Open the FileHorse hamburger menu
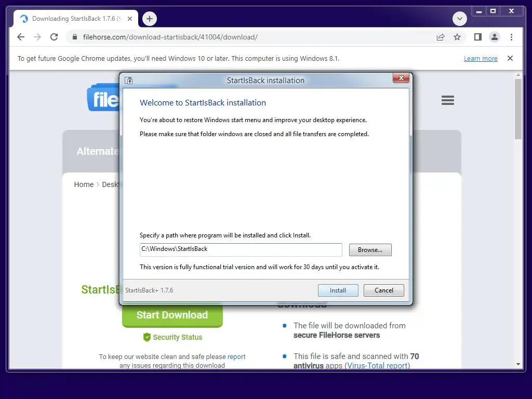The image size is (532, 399). (447, 100)
